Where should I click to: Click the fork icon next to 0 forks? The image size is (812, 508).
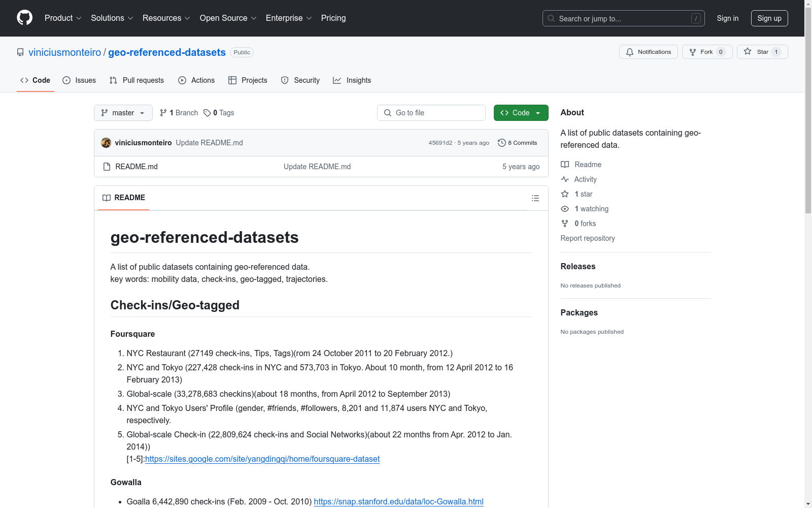(565, 224)
